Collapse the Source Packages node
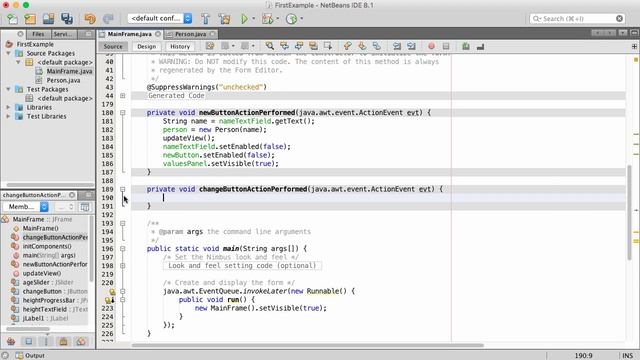 9,53
